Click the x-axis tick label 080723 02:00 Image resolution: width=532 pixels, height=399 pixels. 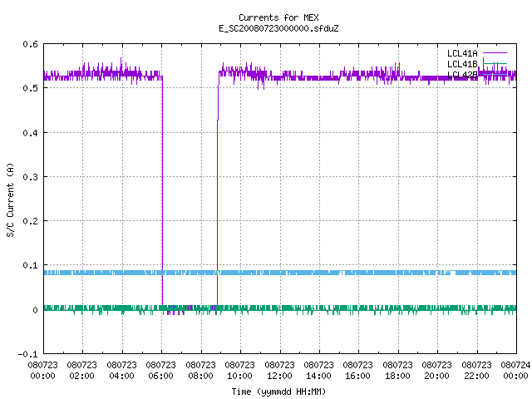[x=82, y=371]
